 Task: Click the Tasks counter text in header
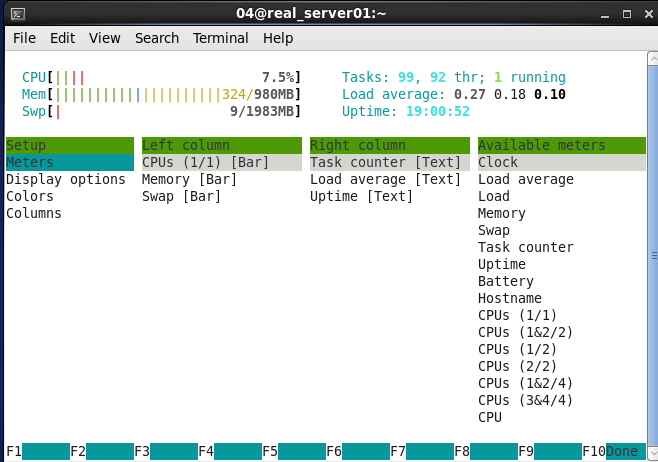(454, 78)
